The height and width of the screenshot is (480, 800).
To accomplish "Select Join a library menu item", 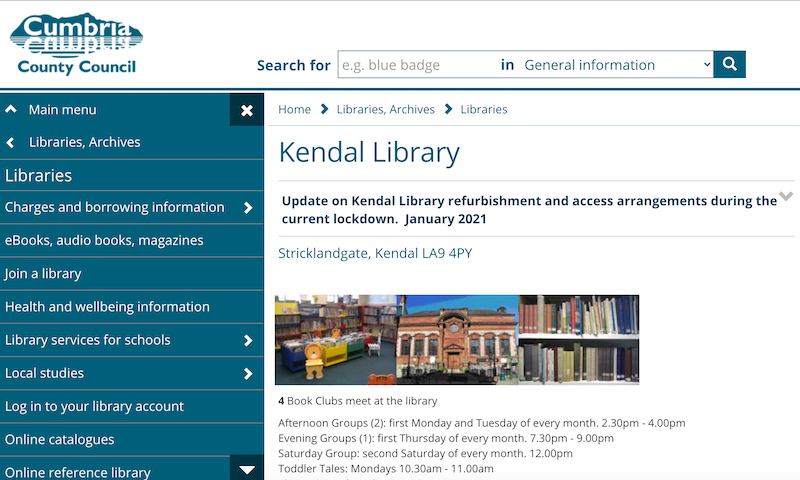I will (43, 273).
